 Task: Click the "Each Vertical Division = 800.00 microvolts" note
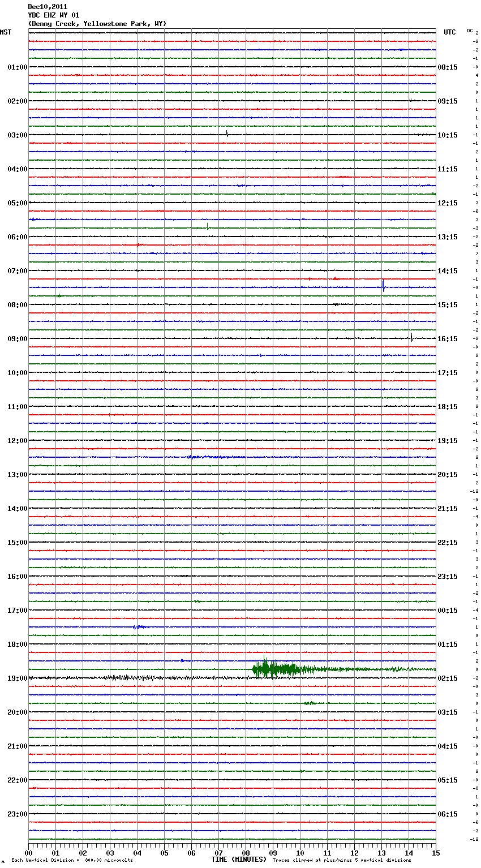coord(72,861)
